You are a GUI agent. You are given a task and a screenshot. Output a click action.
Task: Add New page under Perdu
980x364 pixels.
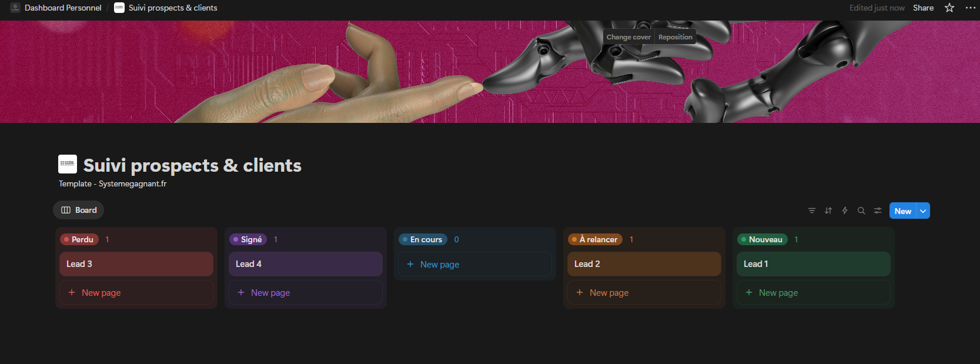coord(136,292)
